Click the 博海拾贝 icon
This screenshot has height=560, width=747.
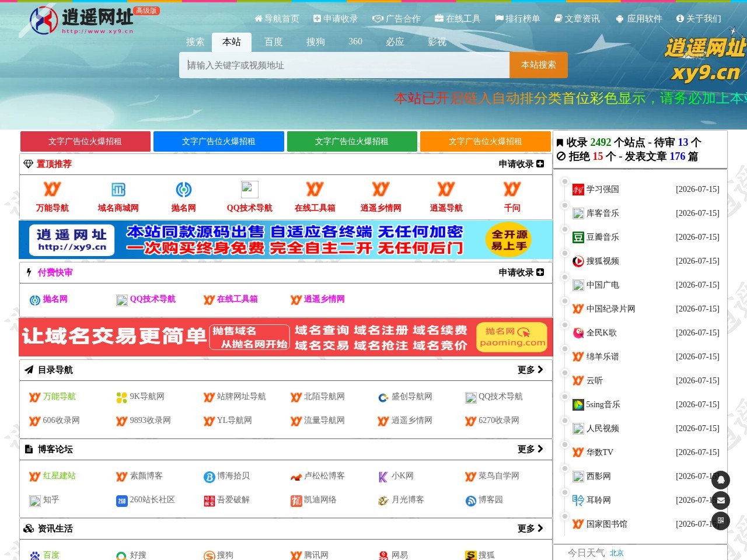pyautogui.click(x=209, y=477)
